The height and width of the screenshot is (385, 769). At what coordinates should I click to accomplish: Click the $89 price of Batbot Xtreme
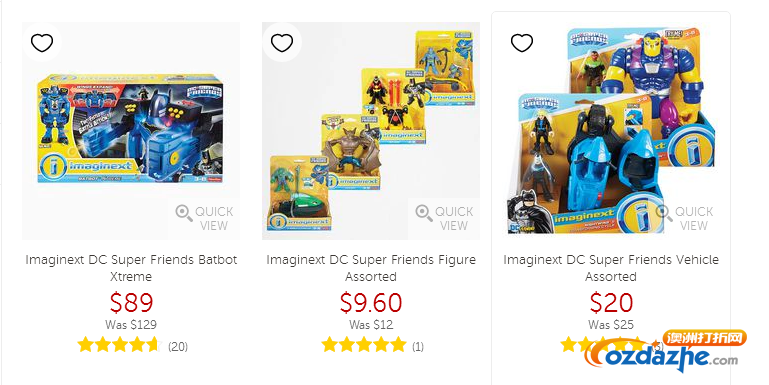(x=131, y=302)
